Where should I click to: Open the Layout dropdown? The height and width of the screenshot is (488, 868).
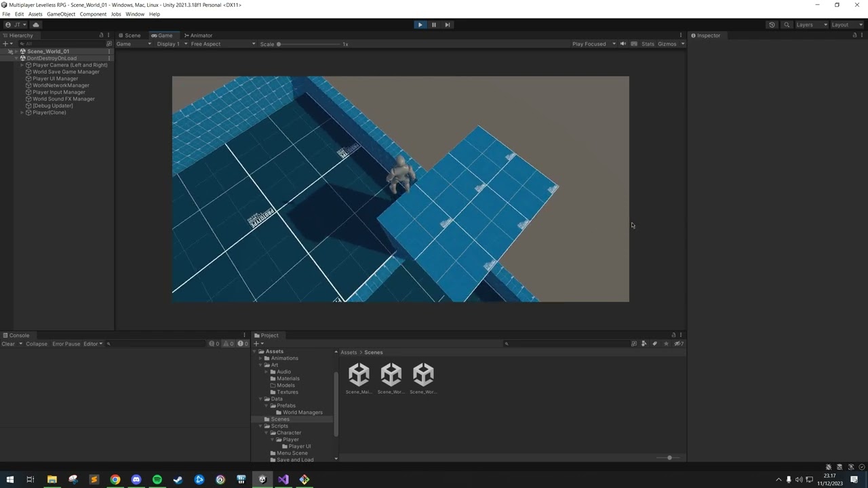pos(847,24)
